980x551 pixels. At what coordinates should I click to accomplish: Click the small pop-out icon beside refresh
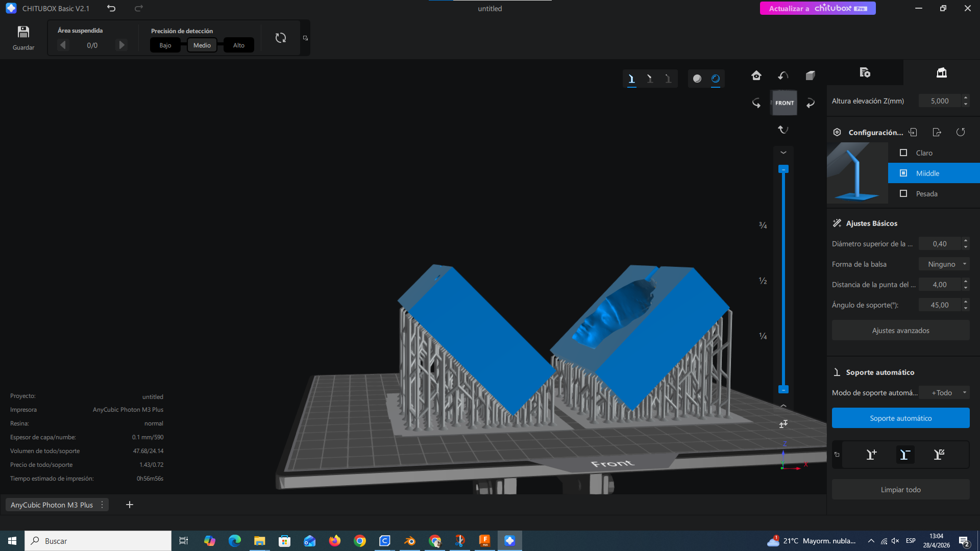point(305,38)
